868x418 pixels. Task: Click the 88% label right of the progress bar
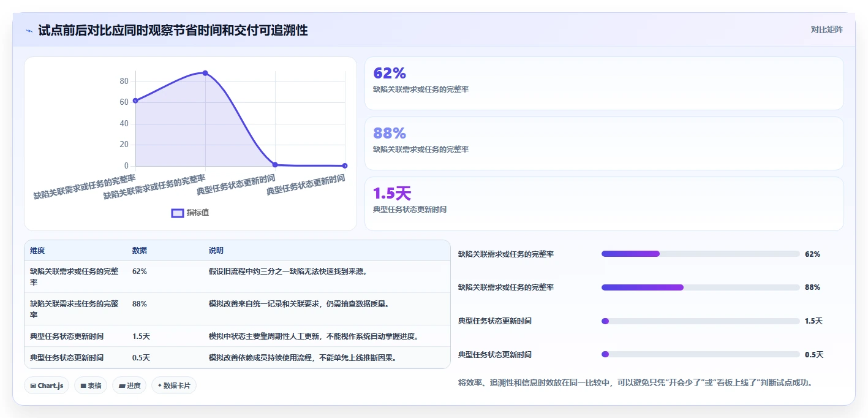click(x=812, y=287)
